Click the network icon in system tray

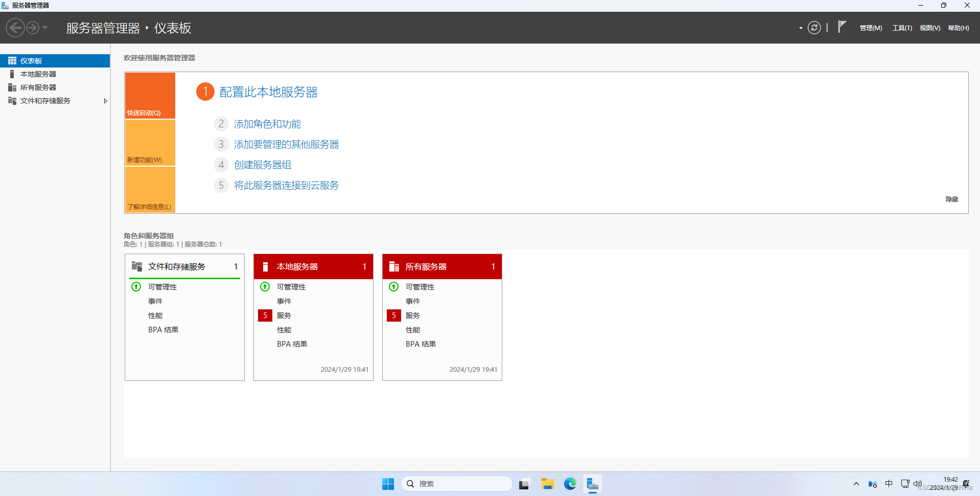[904, 484]
